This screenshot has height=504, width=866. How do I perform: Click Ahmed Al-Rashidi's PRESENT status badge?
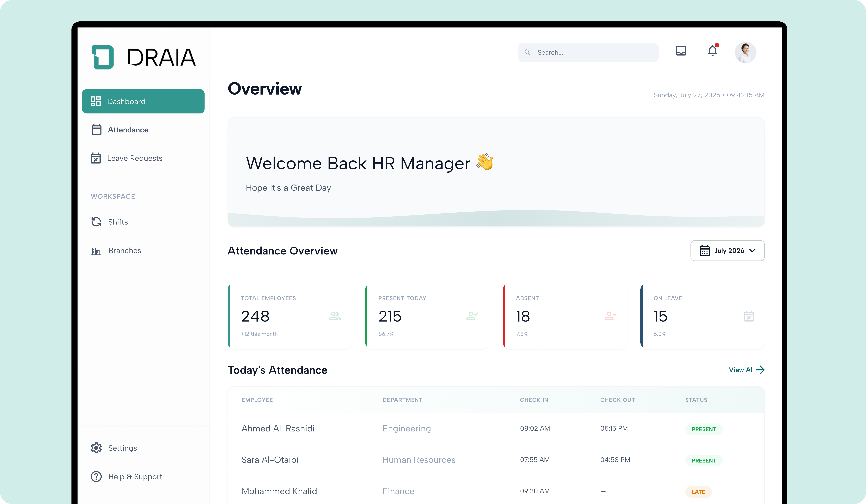704,429
